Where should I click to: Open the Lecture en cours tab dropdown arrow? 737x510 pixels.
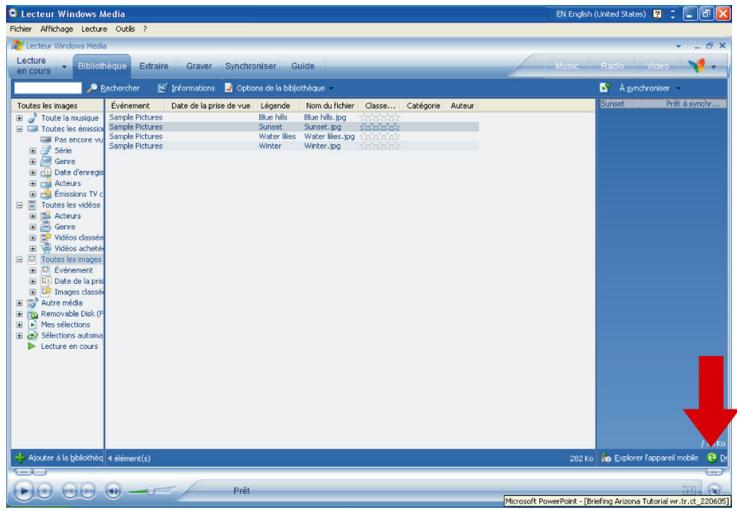click(64, 67)
